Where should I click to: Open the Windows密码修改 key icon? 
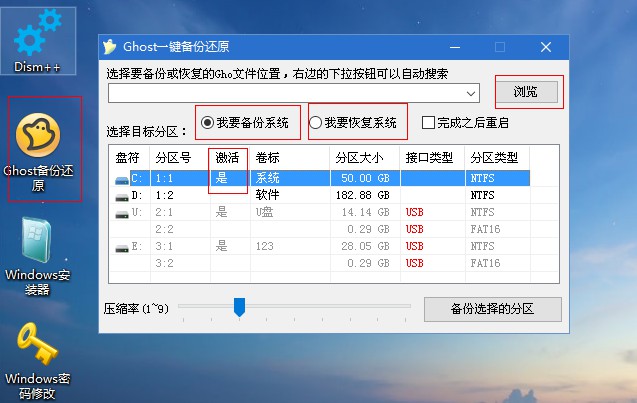tap(37, 361)
